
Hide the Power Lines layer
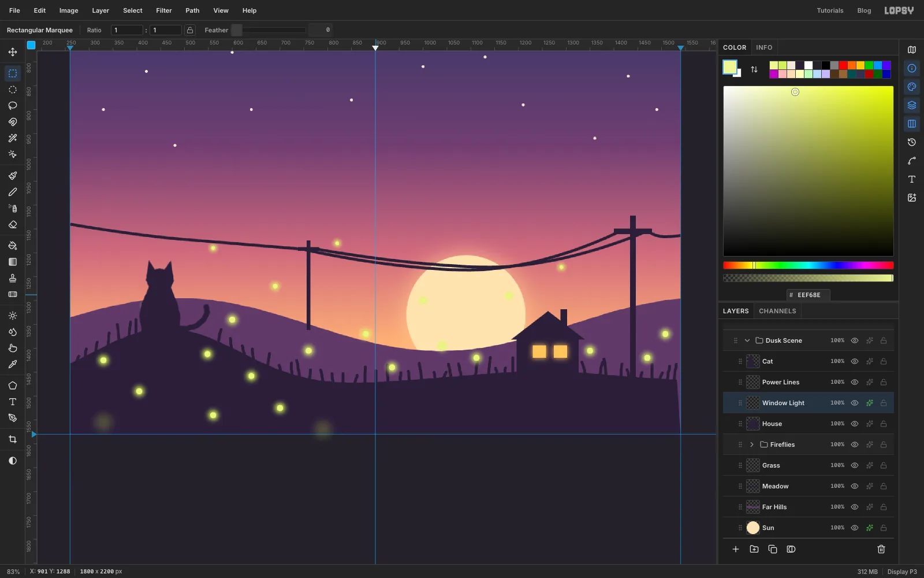855,382
